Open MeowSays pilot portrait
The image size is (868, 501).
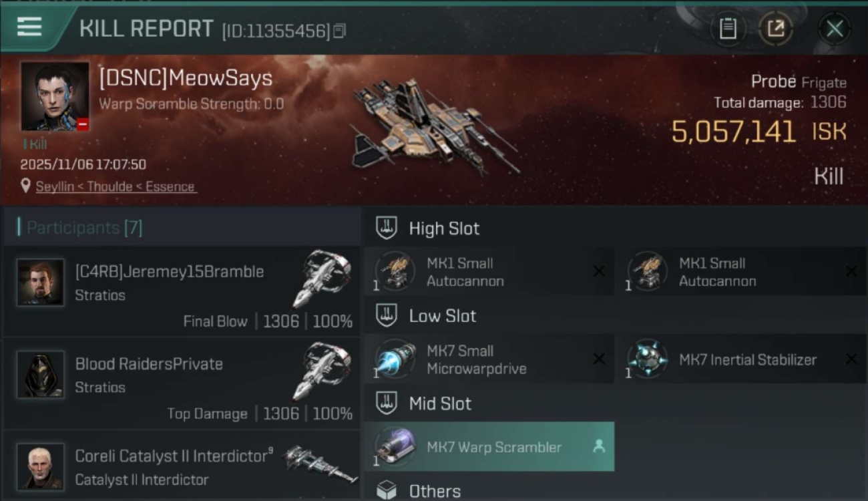pos(55,96)
